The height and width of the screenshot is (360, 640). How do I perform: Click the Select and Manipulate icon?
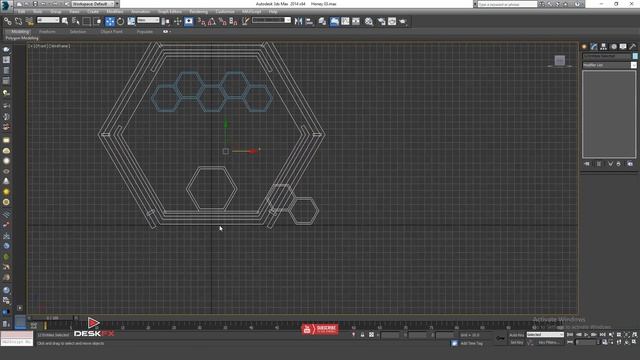pos(178,22)
